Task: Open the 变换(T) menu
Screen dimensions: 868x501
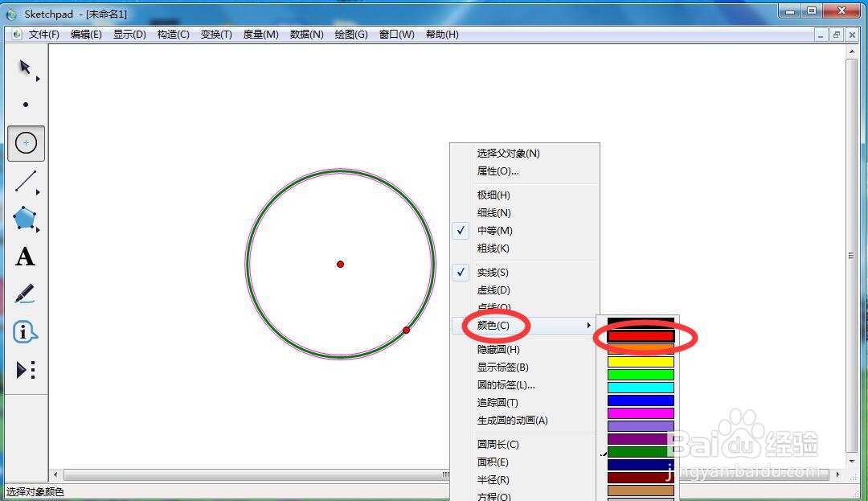Action: coord(215,35)
